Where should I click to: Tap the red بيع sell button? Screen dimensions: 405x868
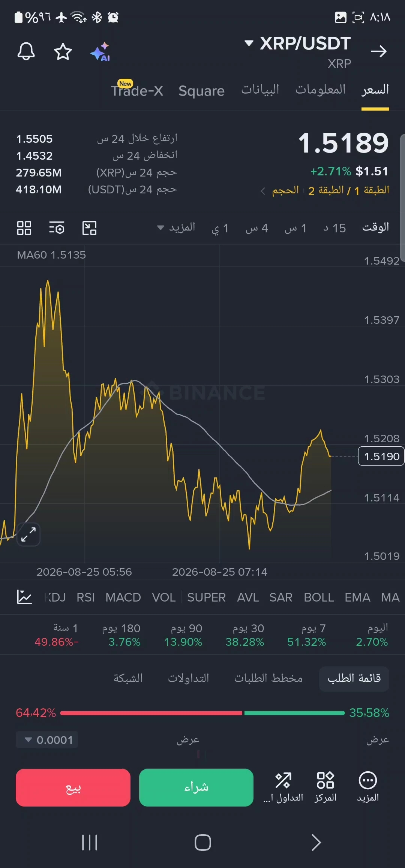click(73, 787)
